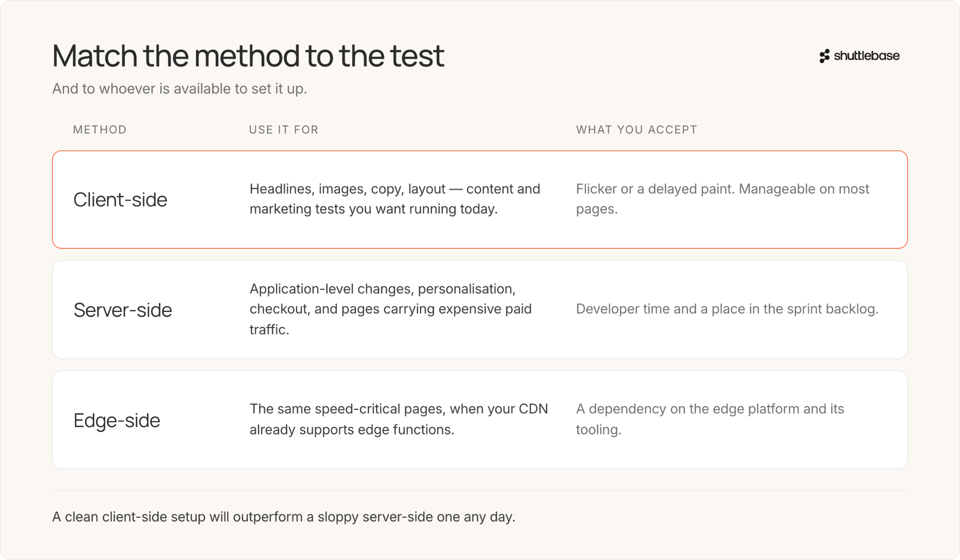Screen dimensions: 960x560
Task: Click the USE IT FOR column header
Action: (284, 130)
